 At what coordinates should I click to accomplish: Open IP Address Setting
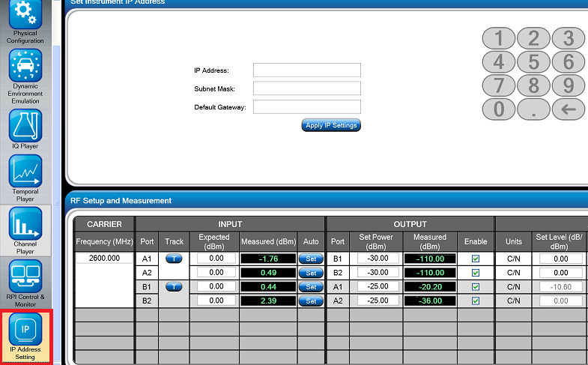click(25, 330)
